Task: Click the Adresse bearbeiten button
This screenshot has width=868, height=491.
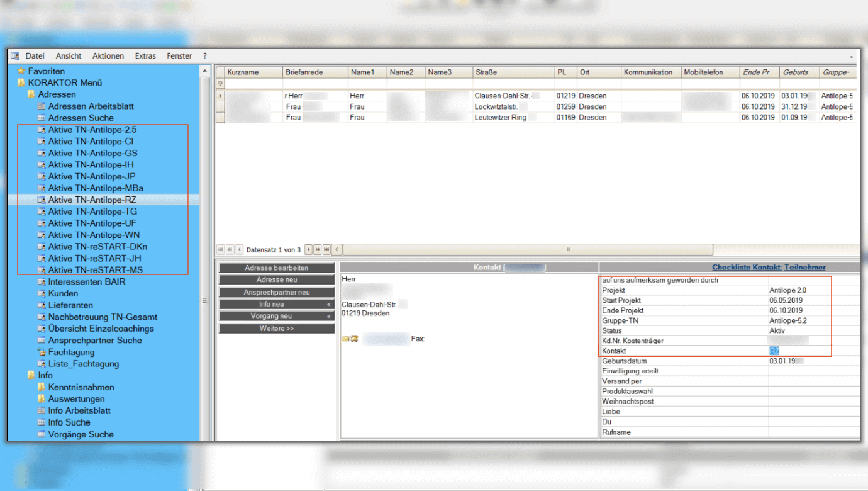Action: [x=277, y=268]
